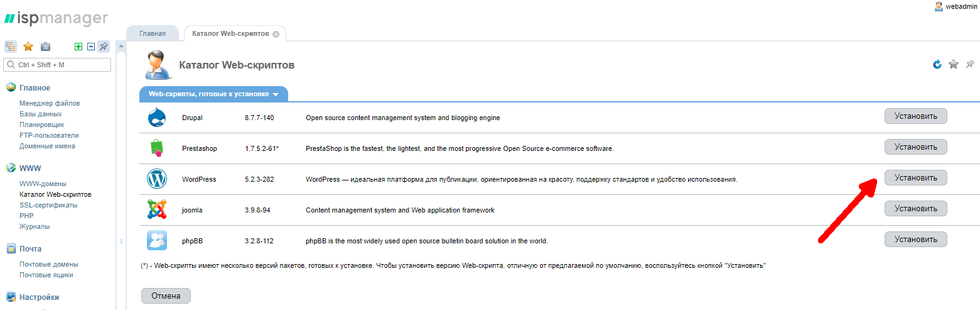Toggle the sidebar pin icon
This screenshot has height=310, width=980.
(x=104, y=46)
